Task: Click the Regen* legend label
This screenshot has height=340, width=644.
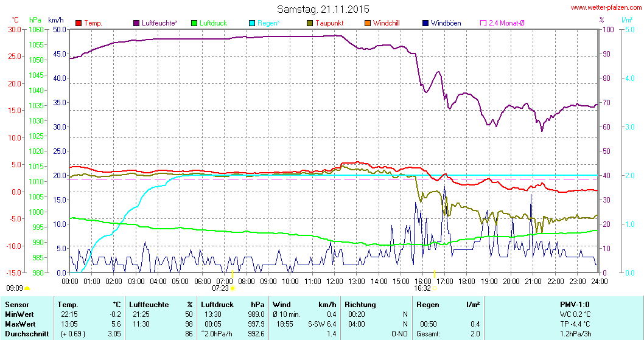Action: (268, 23)
